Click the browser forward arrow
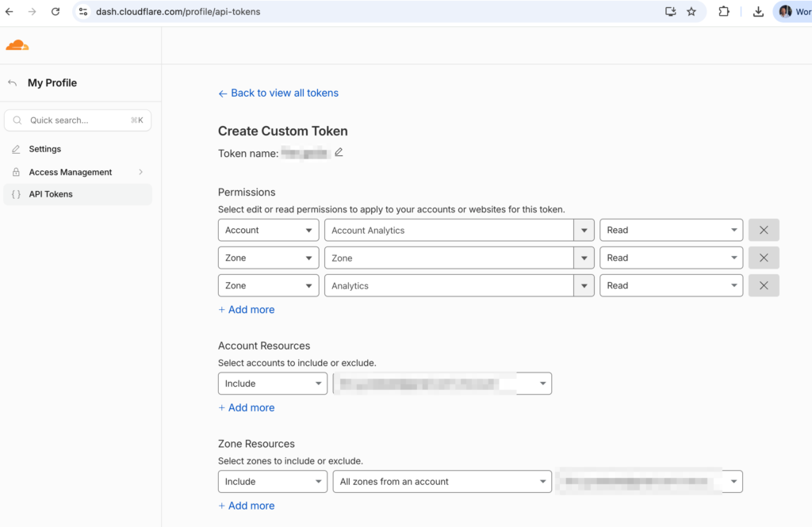The width and height of the screenshot is (812, 527). (32, 11)
